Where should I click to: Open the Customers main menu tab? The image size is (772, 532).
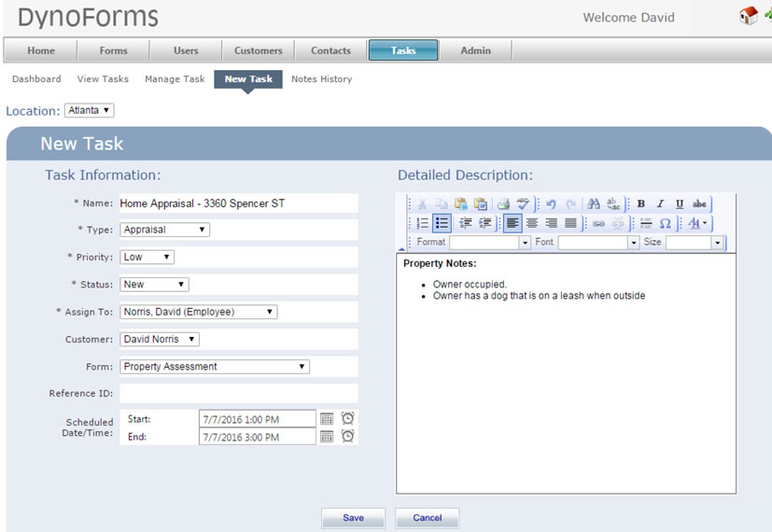coord(258,50)
